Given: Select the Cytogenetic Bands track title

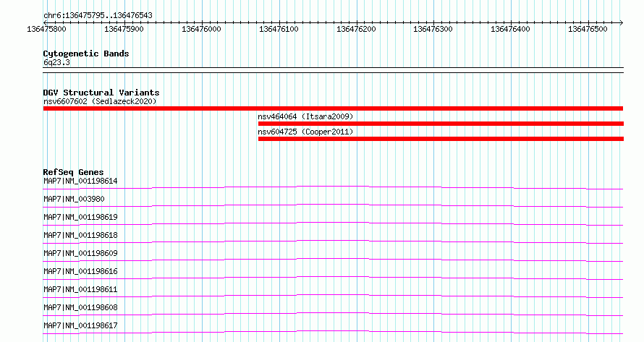Looking at the screenshot, I should click(x=86, y=54).
